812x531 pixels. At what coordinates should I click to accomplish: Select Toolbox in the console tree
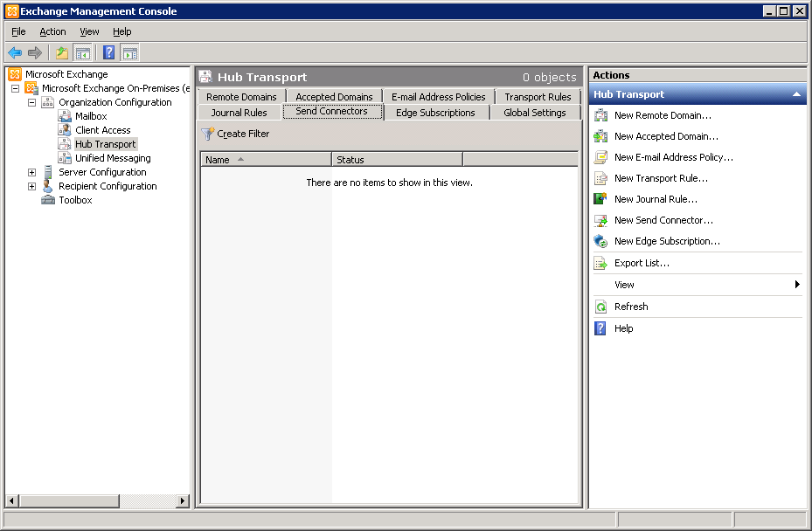tap(75, 200)
